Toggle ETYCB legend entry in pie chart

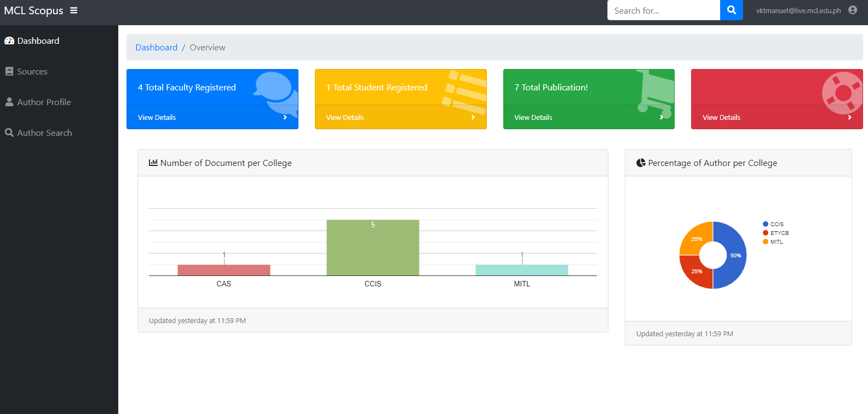click(776, 233)
